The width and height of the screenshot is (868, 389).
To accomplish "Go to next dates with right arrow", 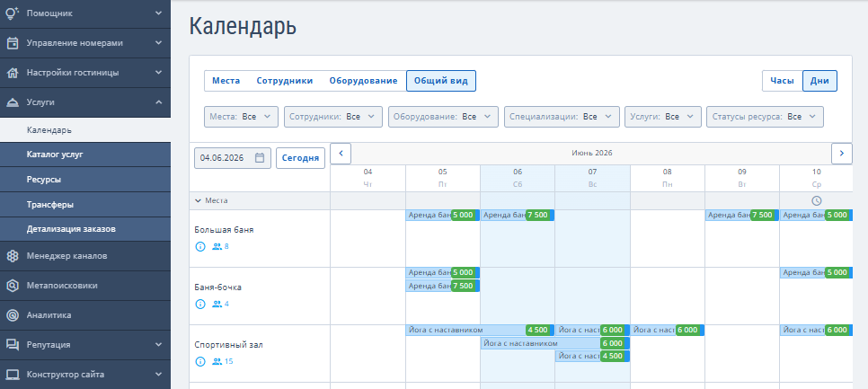I will pyautogui.click(x=842, y=154).
